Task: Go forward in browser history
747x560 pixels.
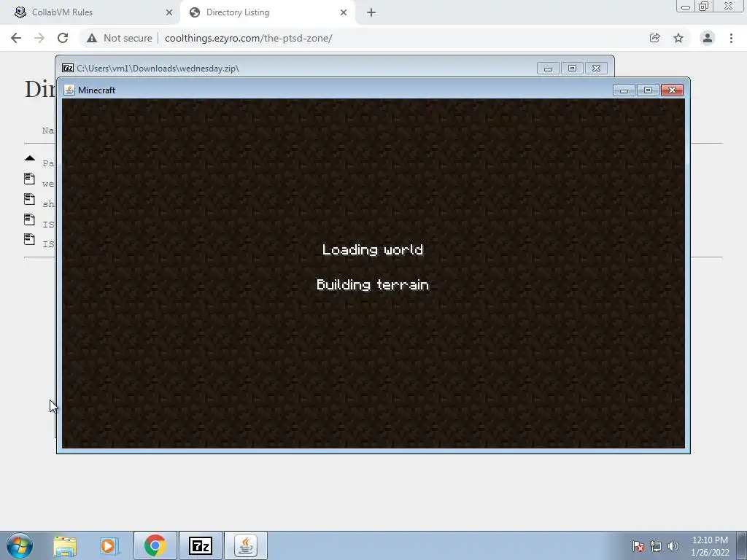Action: [39, 38]
